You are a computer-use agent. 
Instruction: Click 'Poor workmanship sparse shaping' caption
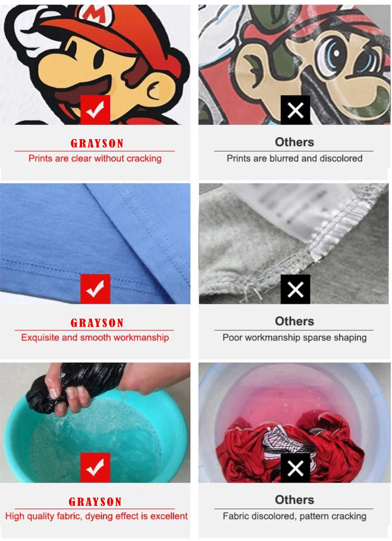[x=294, y=338]
